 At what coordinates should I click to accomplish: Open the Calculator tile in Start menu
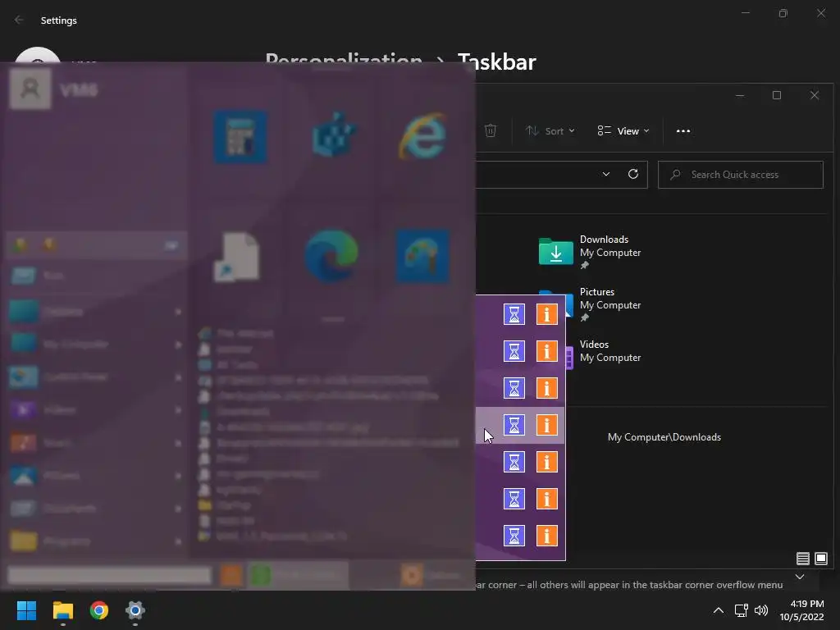tap(240, 137)
